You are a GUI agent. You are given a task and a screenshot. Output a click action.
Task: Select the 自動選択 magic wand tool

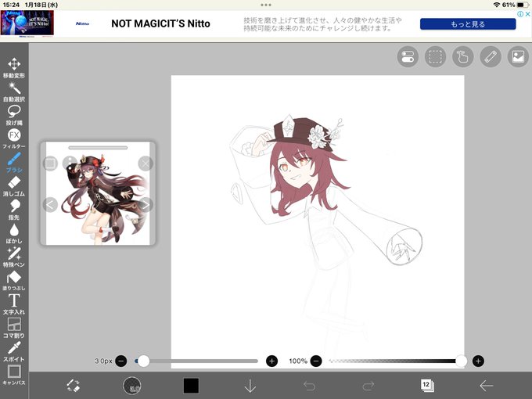14,92
